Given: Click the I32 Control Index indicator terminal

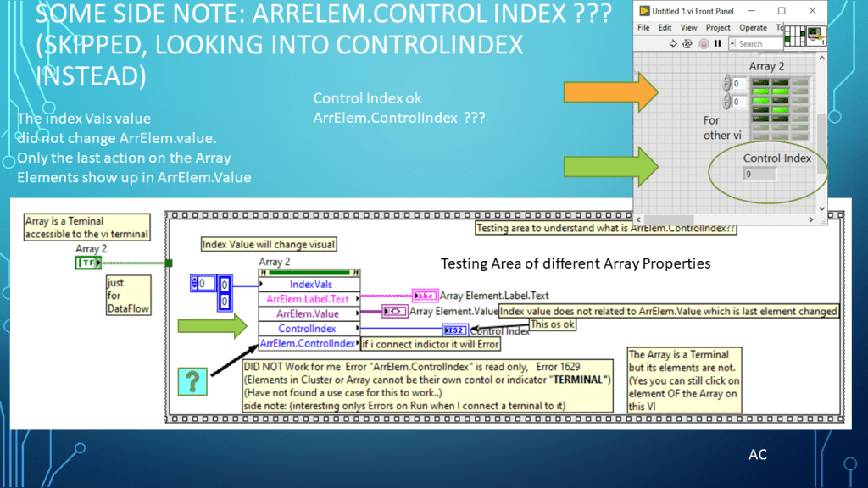Looking at the screenshot, I should tap(454, 330).
